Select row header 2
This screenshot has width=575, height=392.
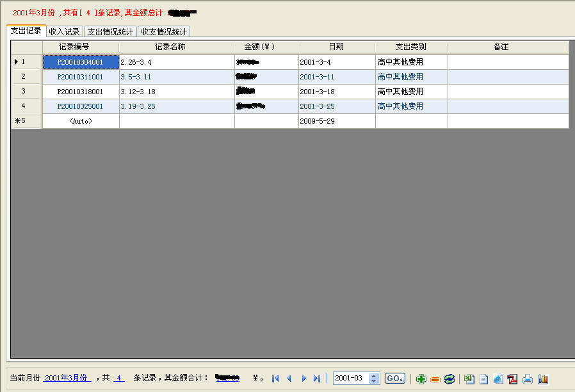[x=27, y=77]
